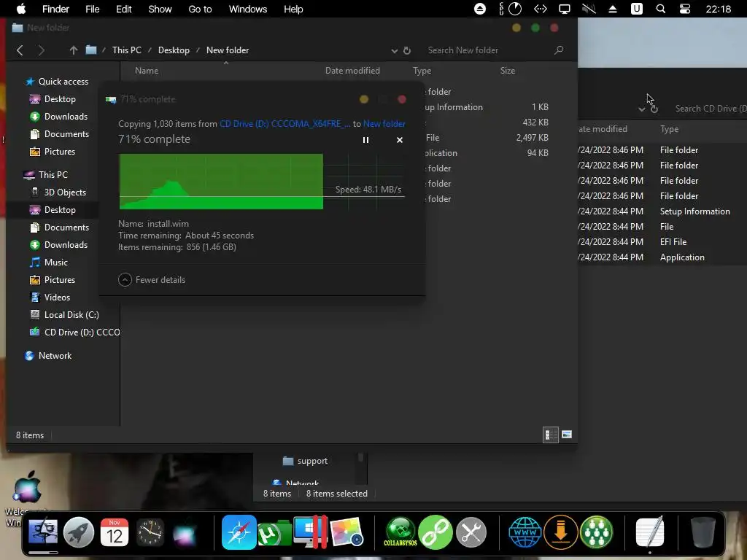Select the Setup Information row in CD Drive window
This screenshot has width=747, height=560.
(x=662, y=211)
